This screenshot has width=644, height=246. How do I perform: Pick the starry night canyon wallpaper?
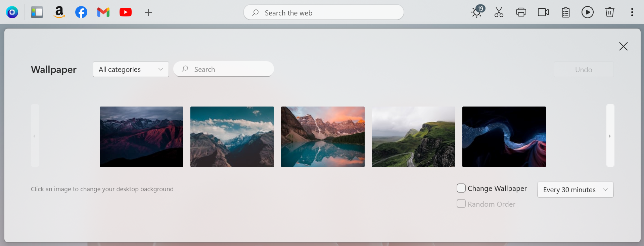[504, 137]
